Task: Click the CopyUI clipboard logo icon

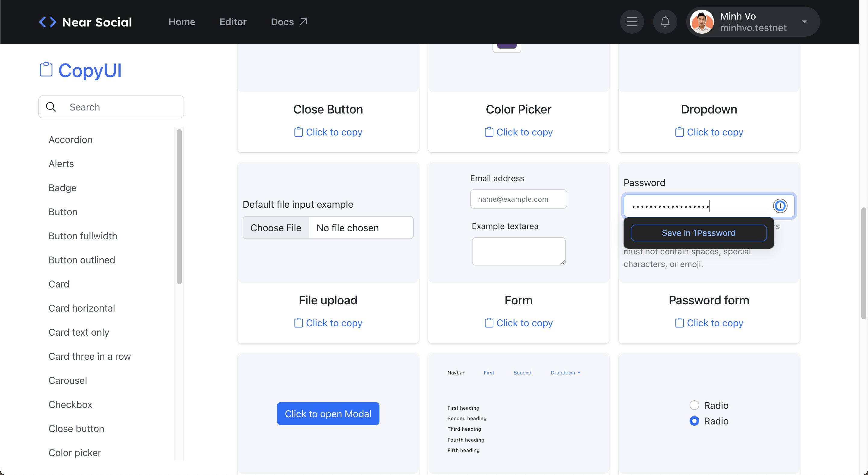Action: 46,69
